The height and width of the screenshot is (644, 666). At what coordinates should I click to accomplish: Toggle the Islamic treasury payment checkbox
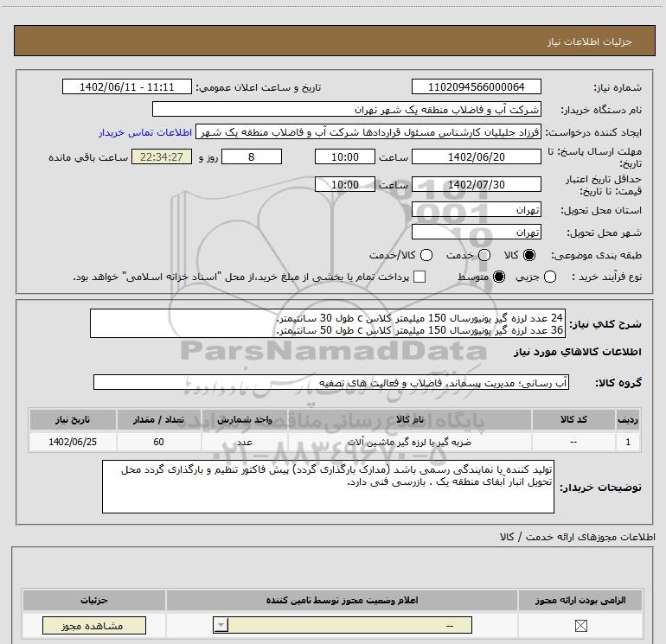coord(419,277)
